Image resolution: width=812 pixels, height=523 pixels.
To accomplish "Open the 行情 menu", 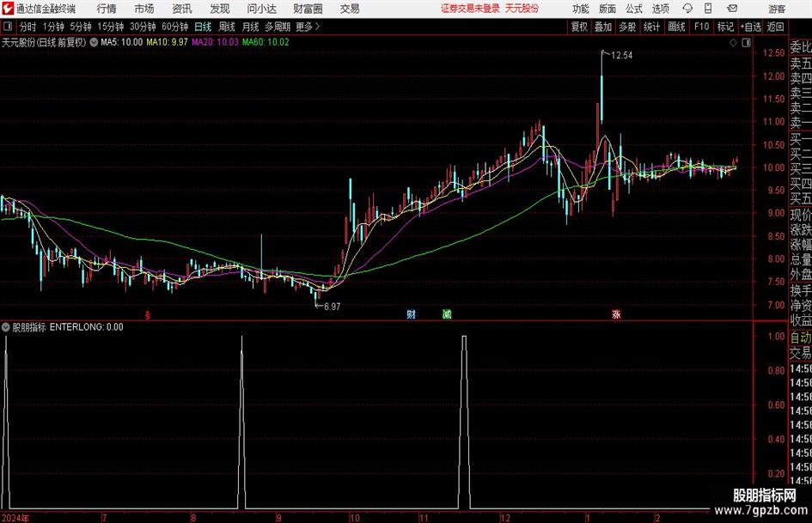I will click(x=107, y=9).
